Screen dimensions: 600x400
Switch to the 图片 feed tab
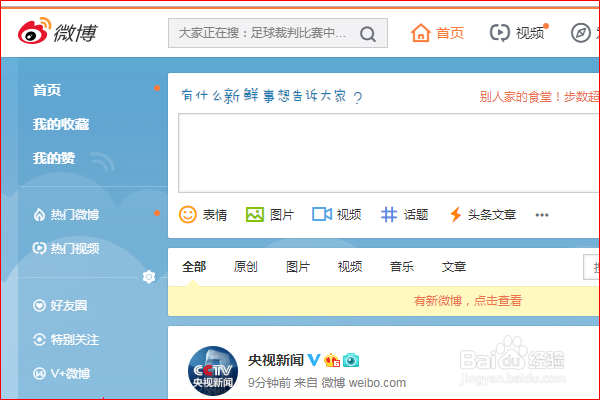tap(298, 266)
